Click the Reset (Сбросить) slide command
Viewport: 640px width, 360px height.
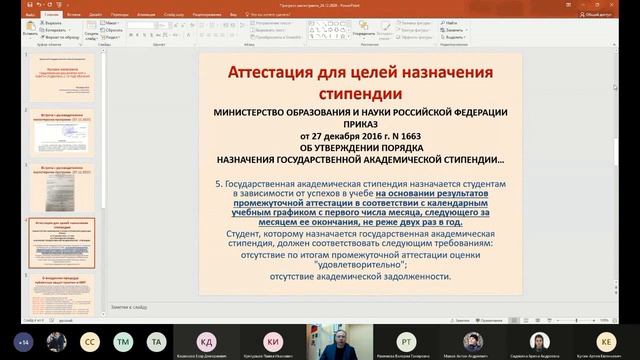pos(111,30)
